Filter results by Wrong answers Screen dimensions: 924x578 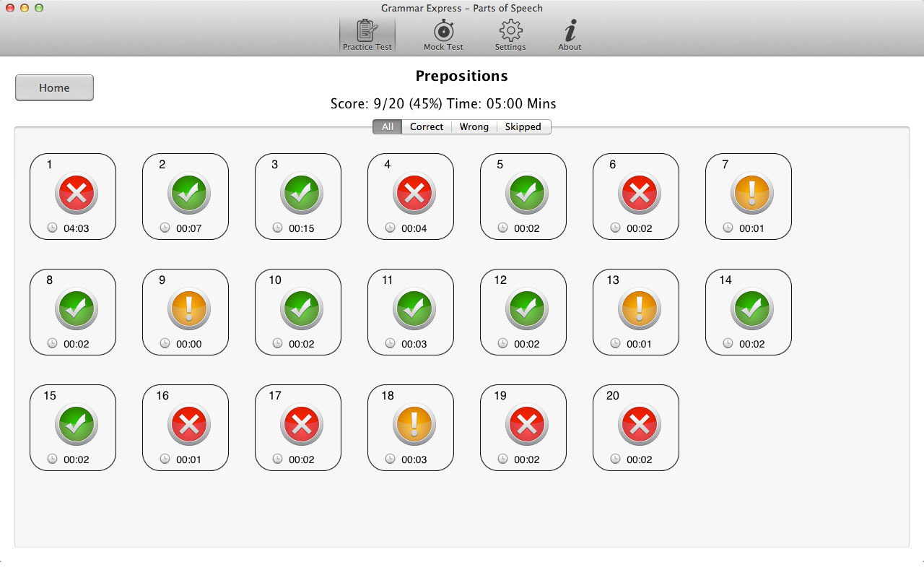click(x=474, y=127)
